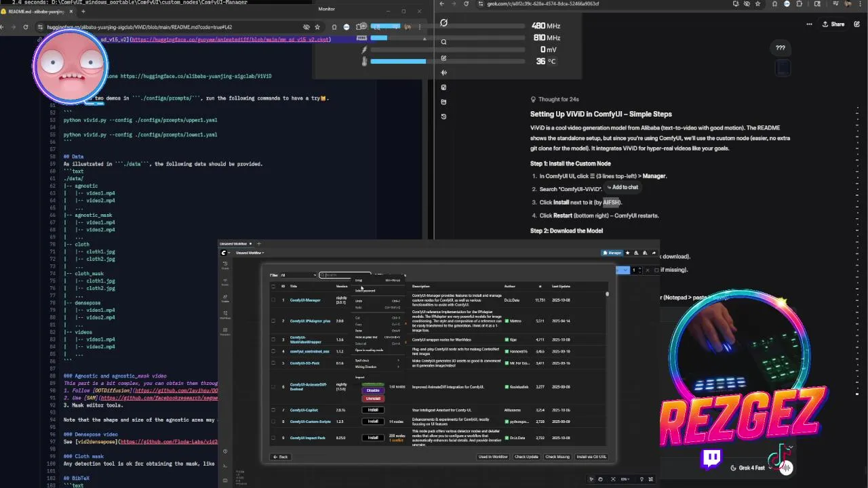Expand Writing Direction submenu in context menu

click(x=378, y=367)
